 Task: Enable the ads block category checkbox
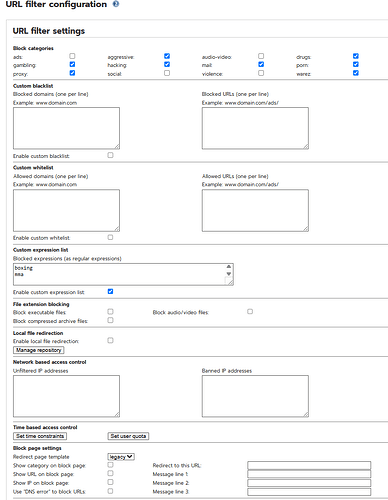[72, 56]
